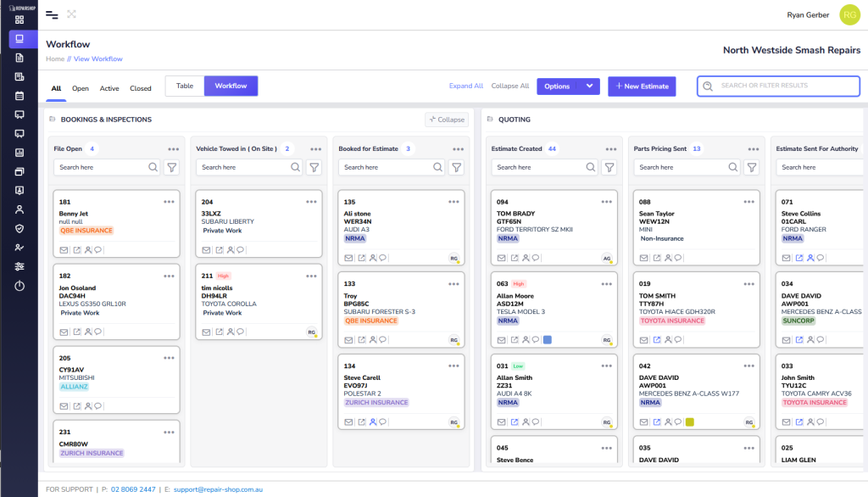Screen dimensions: 868x497
Task: Click assign-user icon on card 134 Steve Carell
Action: 373,422
